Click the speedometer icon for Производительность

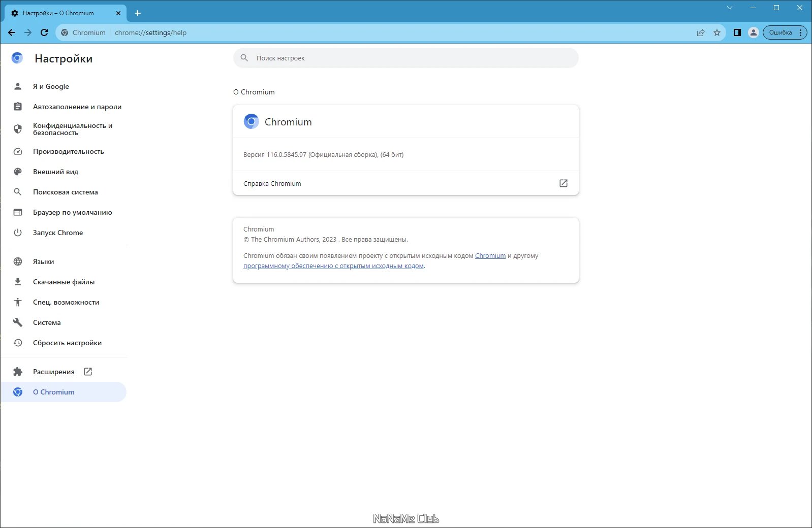(x=18, y=151)
